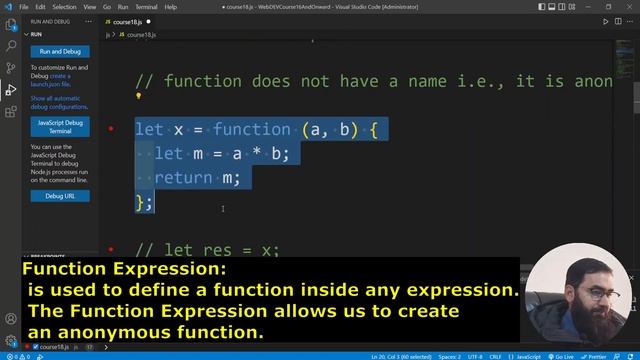Screen dimensions: 640x360
Task: Change encoding via UTF-8
Action: click(x=475, y=357)
